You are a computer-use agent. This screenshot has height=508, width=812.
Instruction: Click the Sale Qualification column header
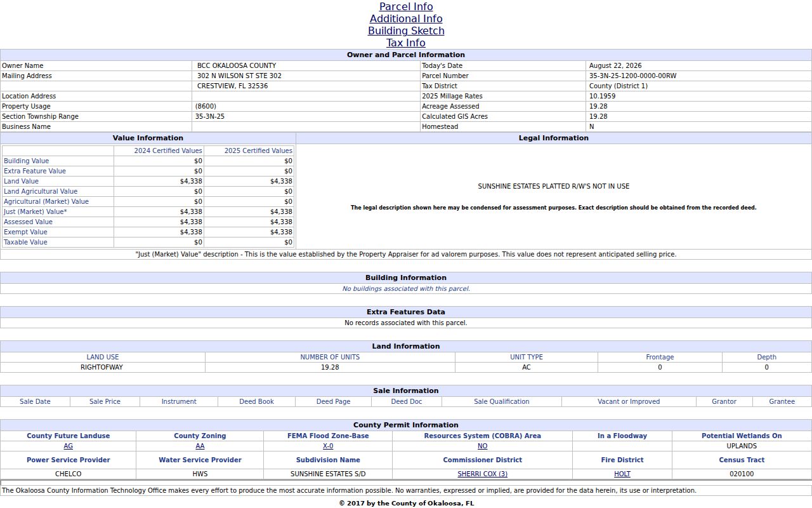point(501,402)
